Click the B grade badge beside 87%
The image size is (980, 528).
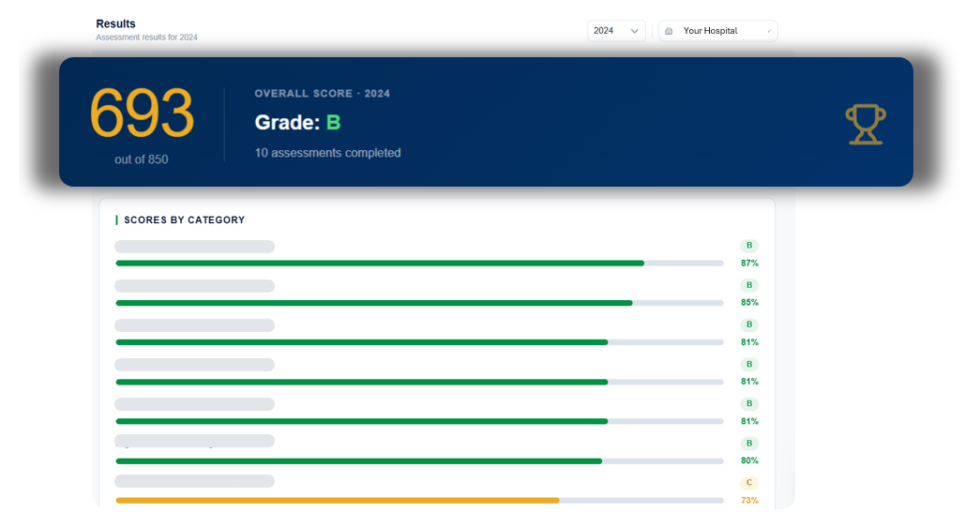tap(748, 246)
